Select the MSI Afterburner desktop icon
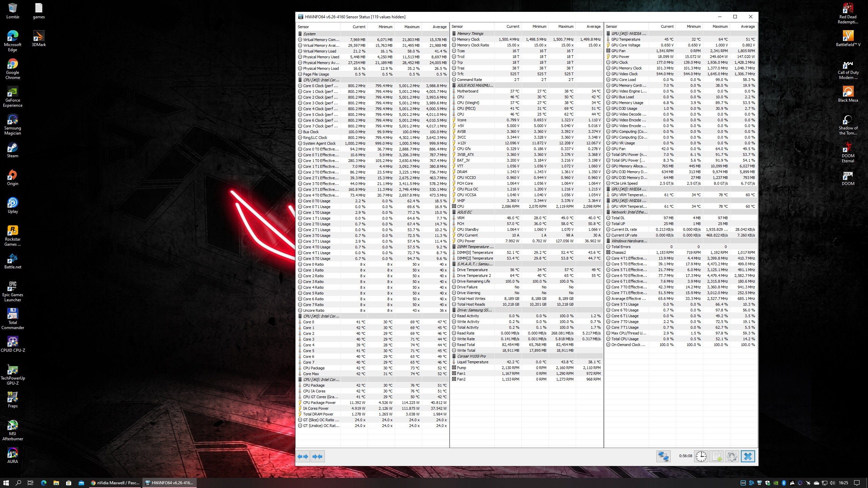868x488 pixels. pyautogui.click(x=13, y=430)
